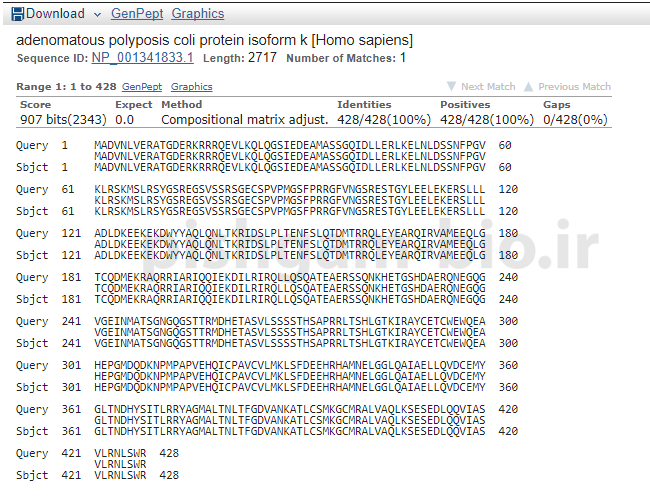Click the Download save icon
Screen dimensions: 650x501
click(x=17, y=14)
